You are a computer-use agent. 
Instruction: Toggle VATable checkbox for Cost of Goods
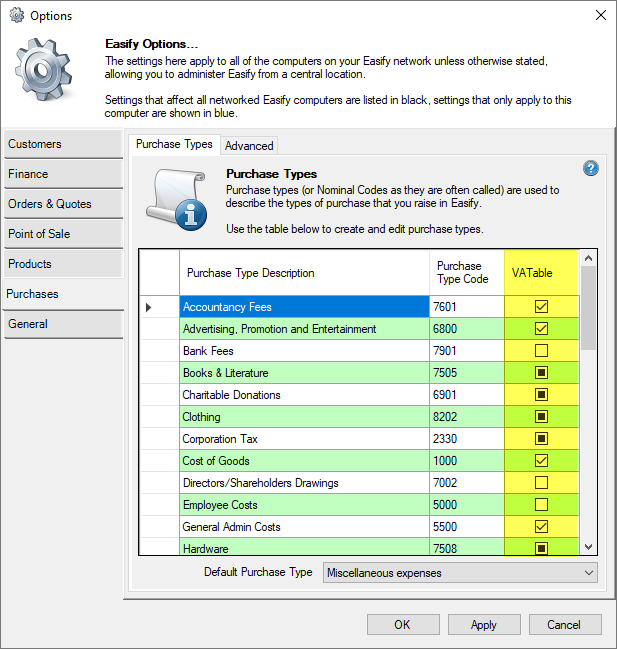[x=541, y=461]
